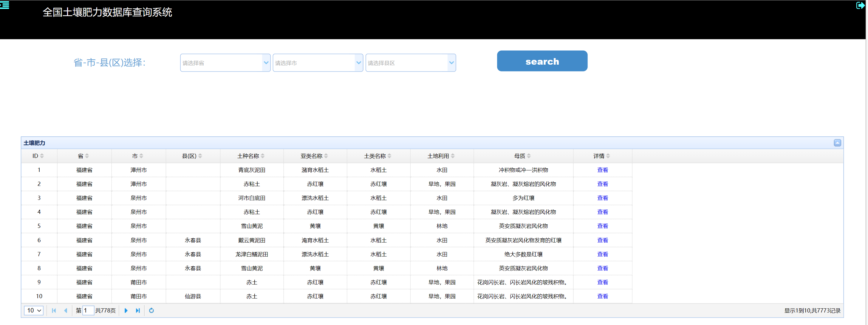
Task: Click the logout icon at top-right
Action: [861, 5]
